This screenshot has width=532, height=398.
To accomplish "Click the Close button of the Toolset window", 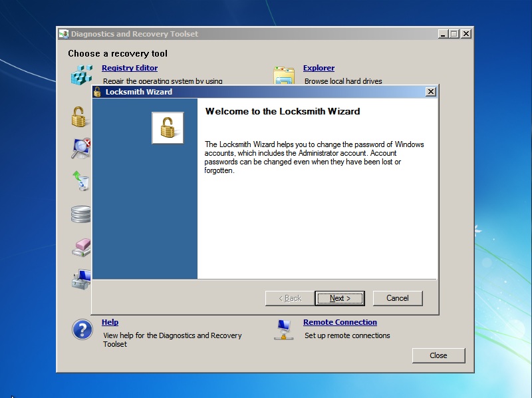I will click(x=438, y=355).
